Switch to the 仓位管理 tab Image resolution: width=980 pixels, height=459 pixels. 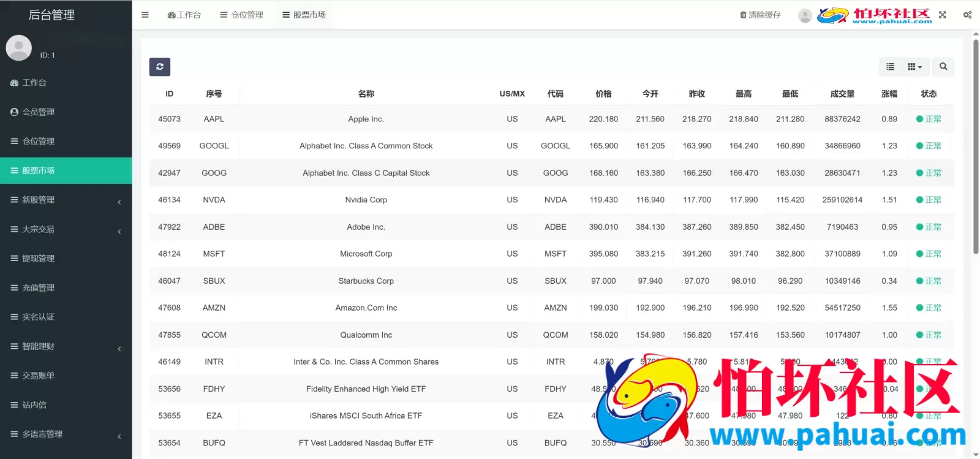[241, 15]
